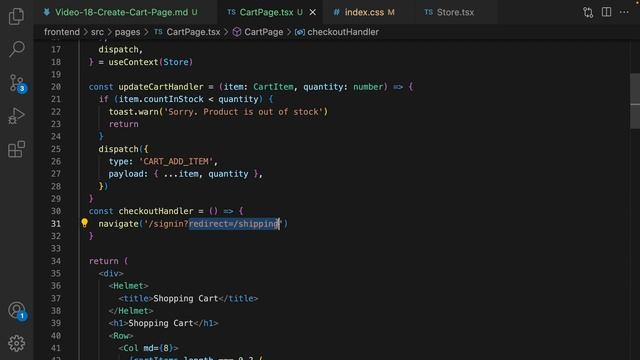Screen dimensions: 640x360
Task: Split the editor to the right
Action: [607, 12]
